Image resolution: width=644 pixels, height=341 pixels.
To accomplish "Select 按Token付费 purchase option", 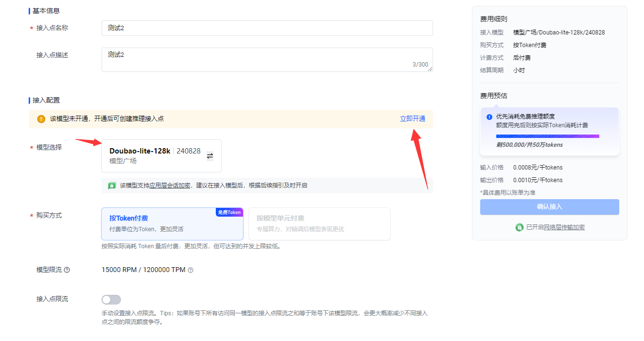I will pyautogui.click(x=172, y=224).
